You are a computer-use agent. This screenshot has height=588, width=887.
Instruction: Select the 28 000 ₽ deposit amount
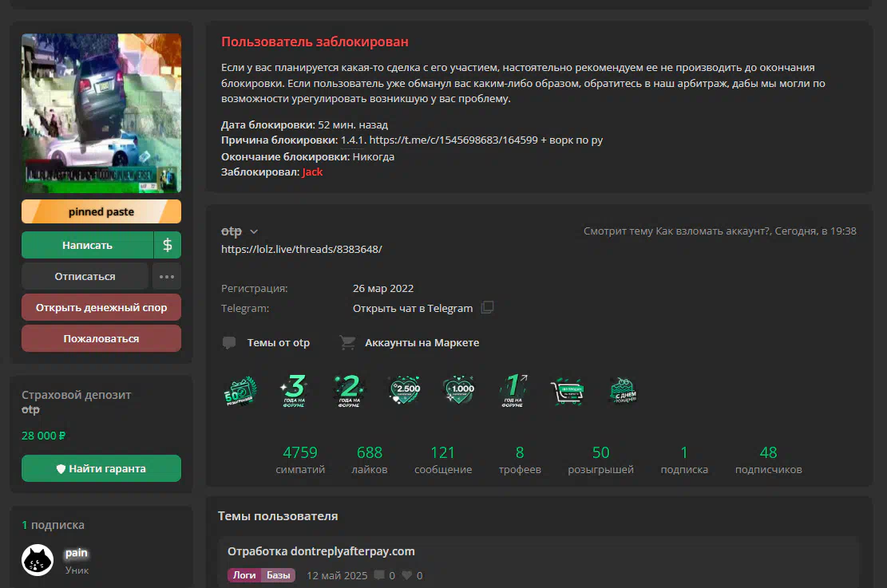click(44, 436)
